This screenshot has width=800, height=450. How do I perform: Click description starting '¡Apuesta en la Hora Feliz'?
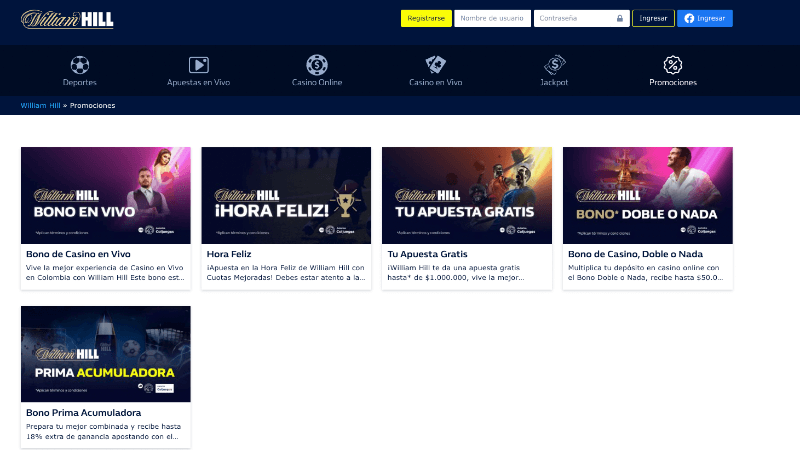(286, 272)
